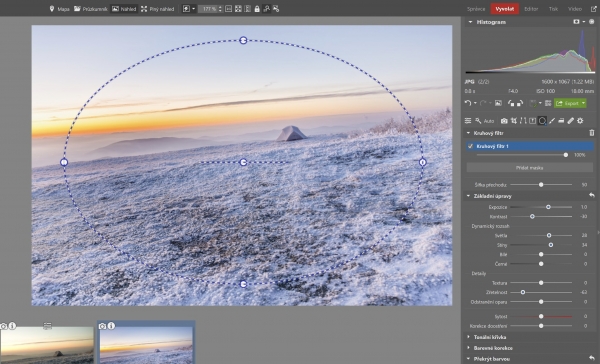Click the Expozice slider handle
The height and width of the screenshot is (364, 600).
pos(548,207)
